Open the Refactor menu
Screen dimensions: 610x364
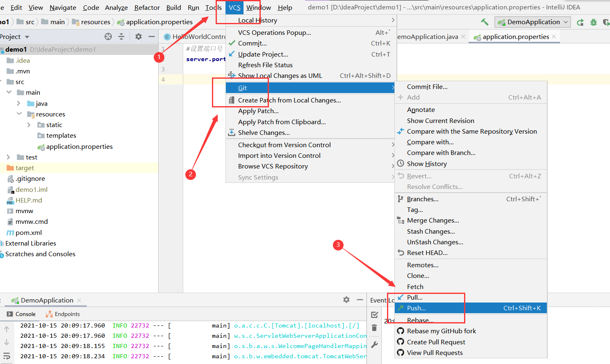click(x=147, y=7)
